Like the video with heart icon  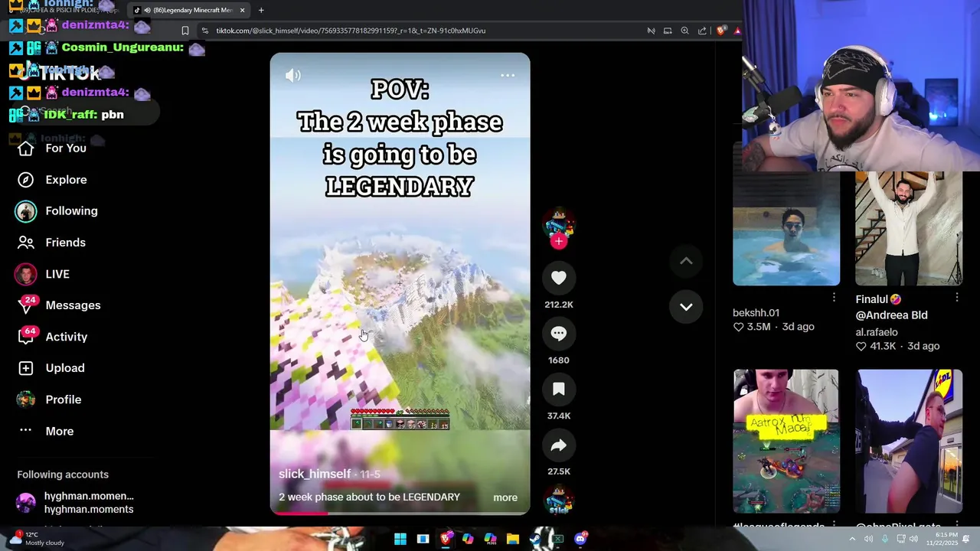coord(559,278)
